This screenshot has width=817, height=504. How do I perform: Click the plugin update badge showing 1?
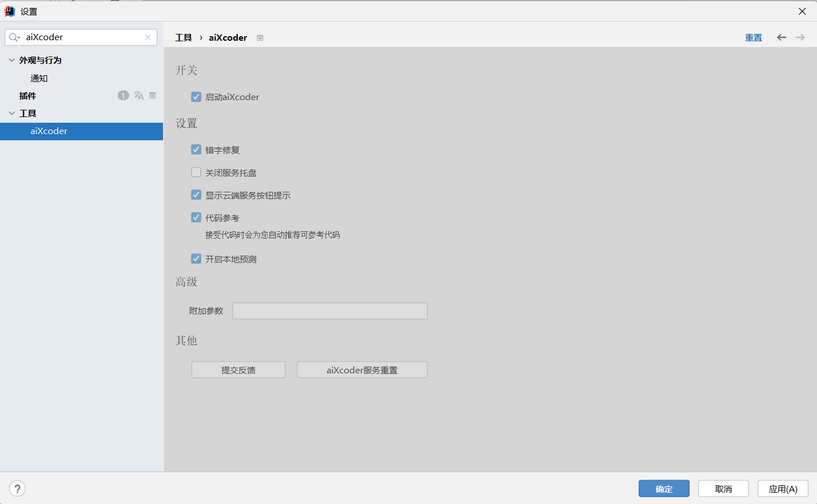click(123, 96)
